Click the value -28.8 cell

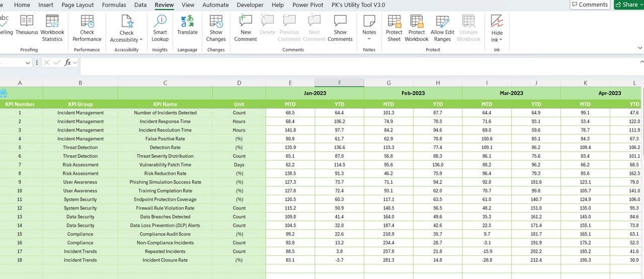tap(487, 260)
